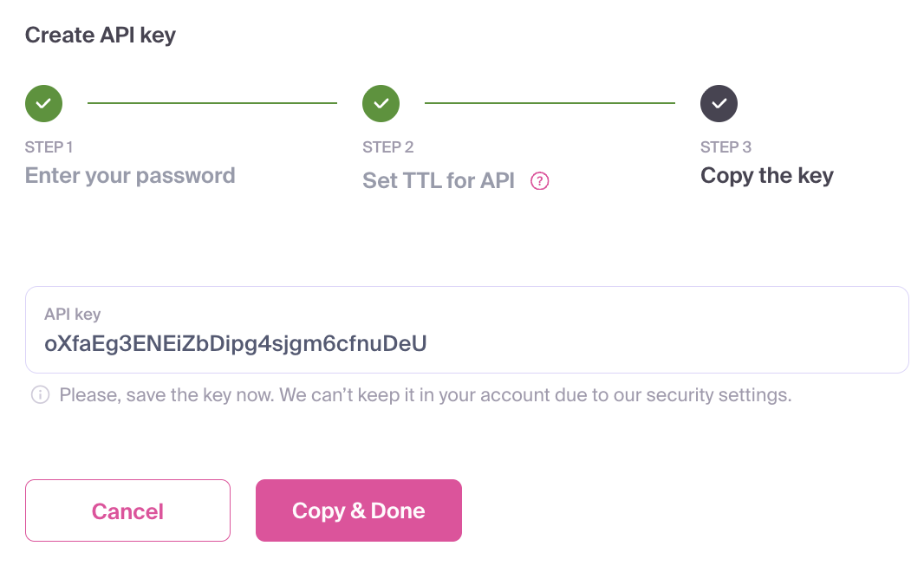
Task: Select the "Set TTL for API" step
Action: [x=439, y=181]
